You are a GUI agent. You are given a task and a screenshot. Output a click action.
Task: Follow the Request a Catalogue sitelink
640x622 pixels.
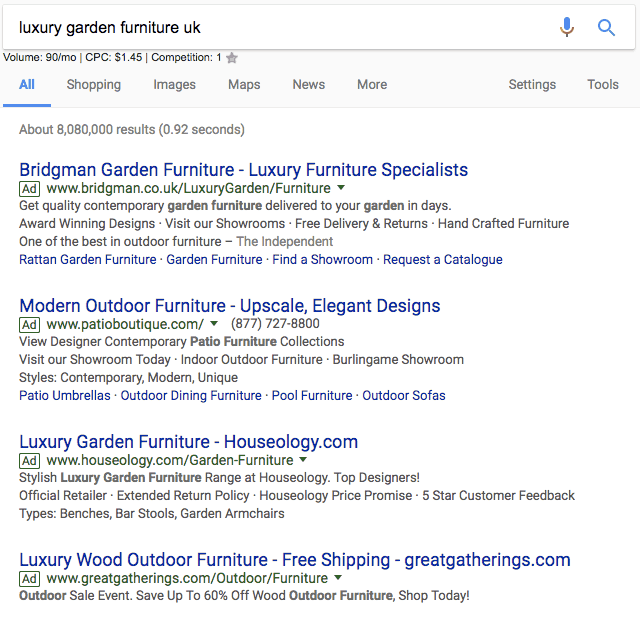(443, 259)
